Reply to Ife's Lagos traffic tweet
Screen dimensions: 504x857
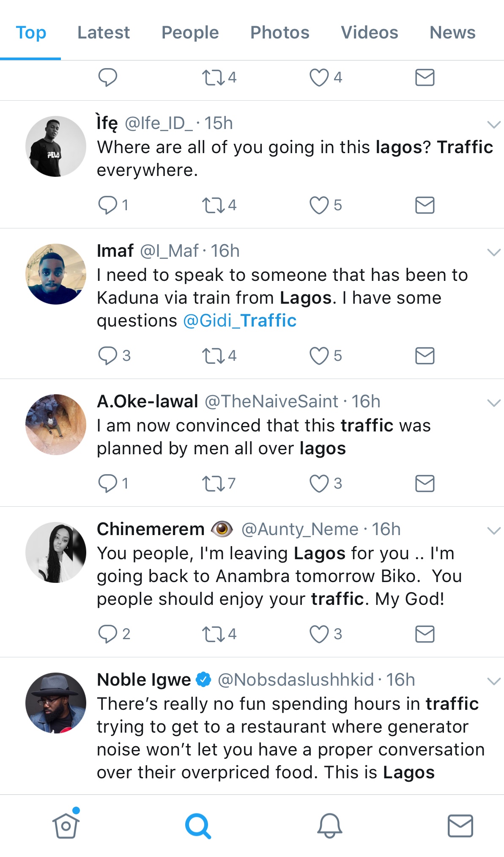(108, 205)
